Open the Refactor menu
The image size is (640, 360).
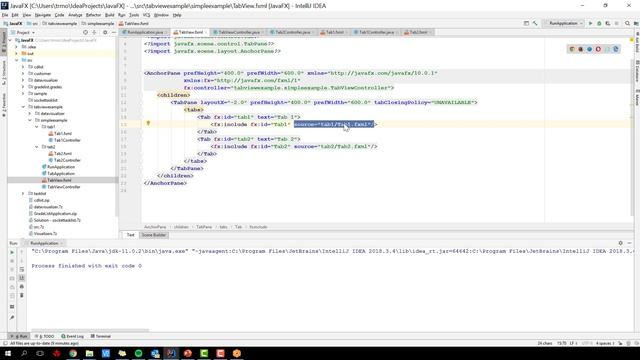point(93,15)
